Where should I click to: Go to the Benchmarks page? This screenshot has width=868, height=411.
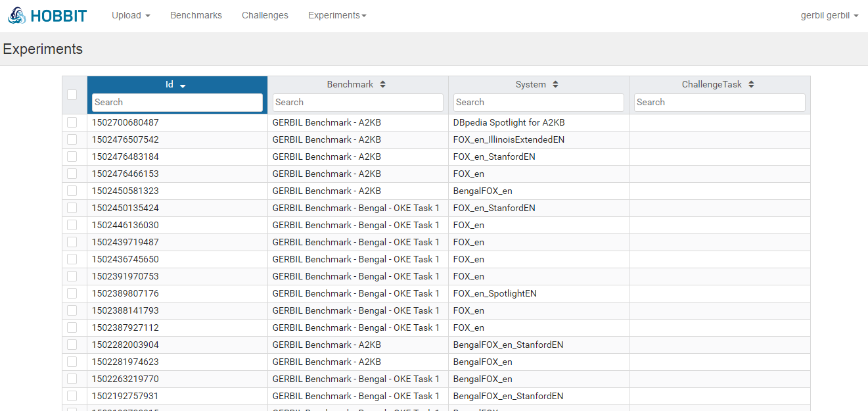(x=196, y=15)
